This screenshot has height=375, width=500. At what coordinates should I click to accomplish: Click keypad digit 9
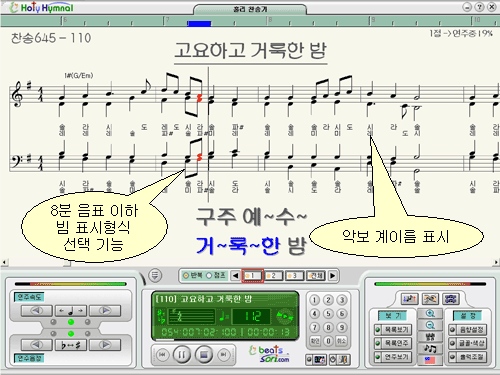tap(342, 327)
